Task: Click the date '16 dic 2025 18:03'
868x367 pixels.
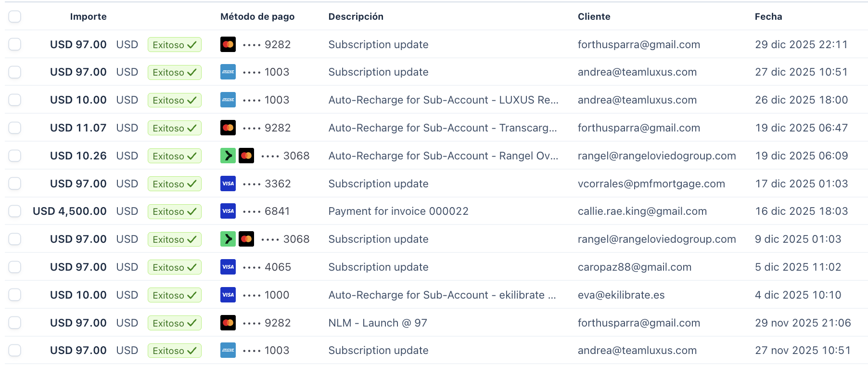Action: coord(802,211)
